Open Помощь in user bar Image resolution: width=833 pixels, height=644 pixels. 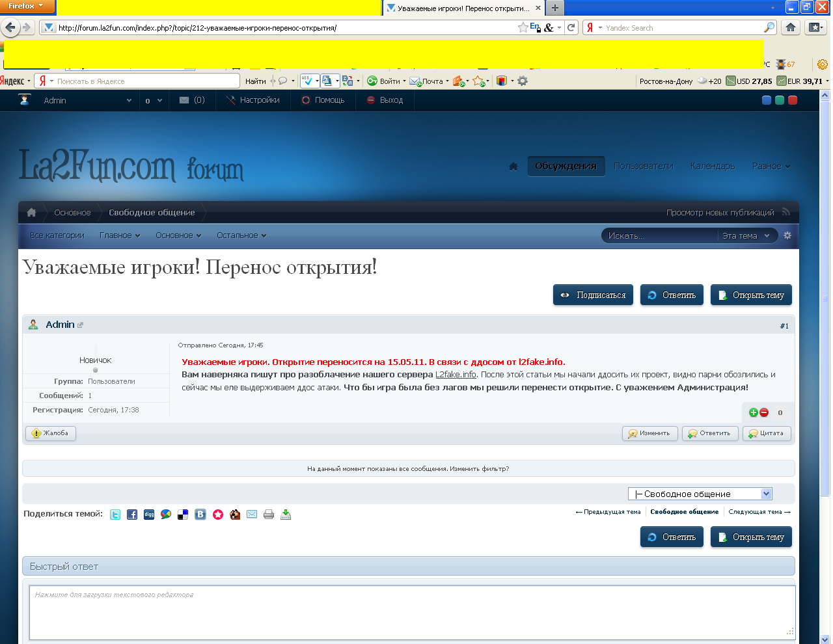323,100
